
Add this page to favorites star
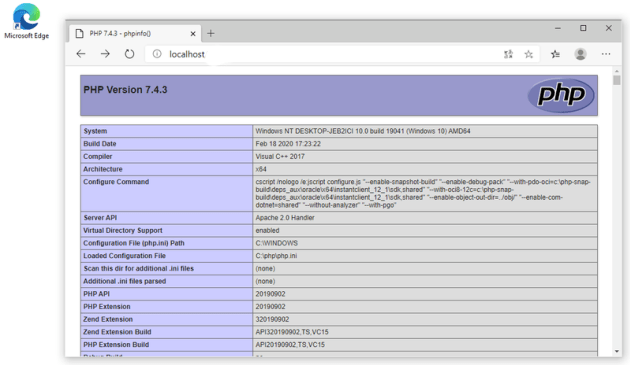tap(529, 54)
